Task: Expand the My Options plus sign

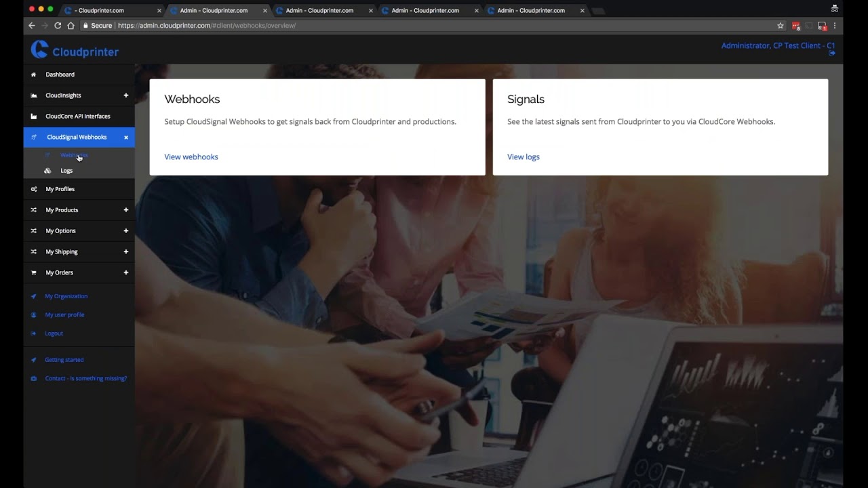Action: (x=126, y=231)
